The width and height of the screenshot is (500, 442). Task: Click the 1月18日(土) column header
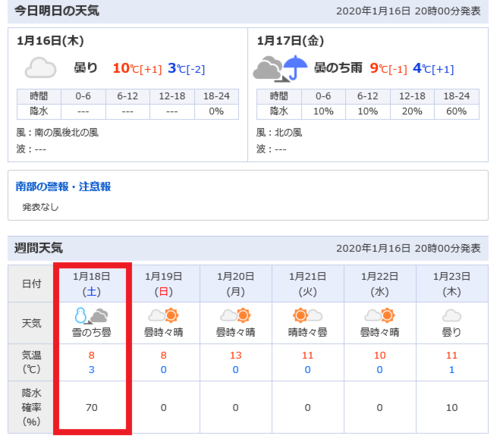coord(91,284)
